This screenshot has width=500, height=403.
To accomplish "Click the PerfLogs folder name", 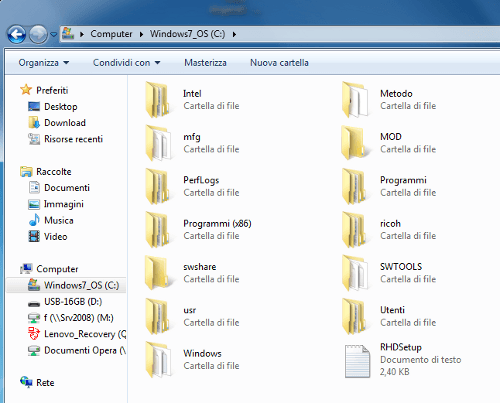I will pyautogui.click(x=201, y=180).
